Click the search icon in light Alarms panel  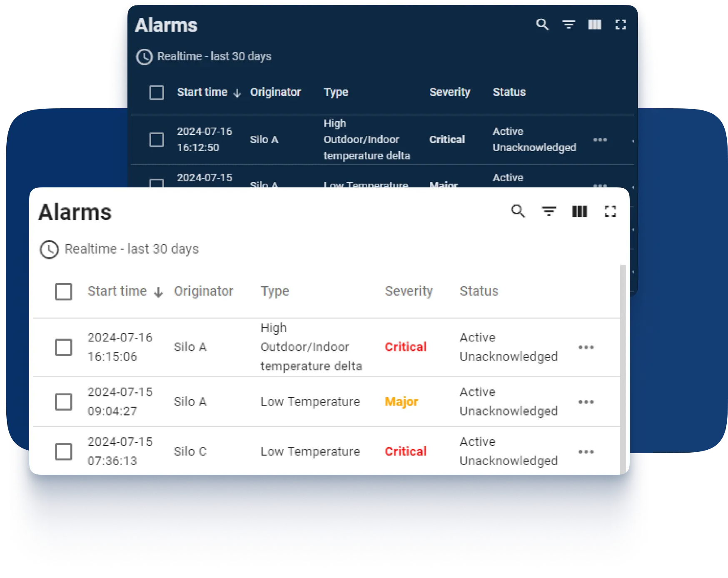click(518, 212)
